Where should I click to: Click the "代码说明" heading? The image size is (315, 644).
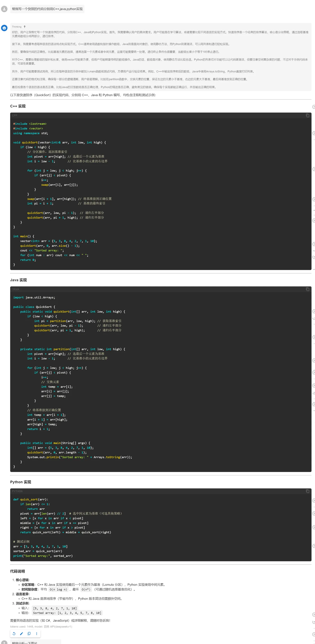point(18,571)
